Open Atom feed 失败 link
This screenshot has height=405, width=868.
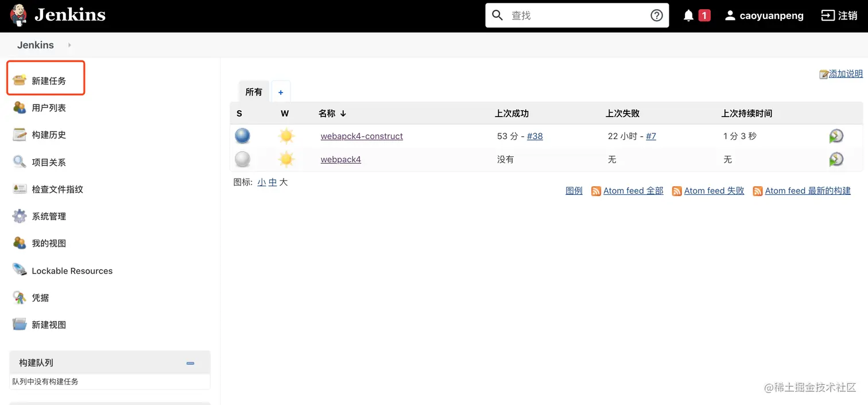pyautogui.click(x=714, y=191)
